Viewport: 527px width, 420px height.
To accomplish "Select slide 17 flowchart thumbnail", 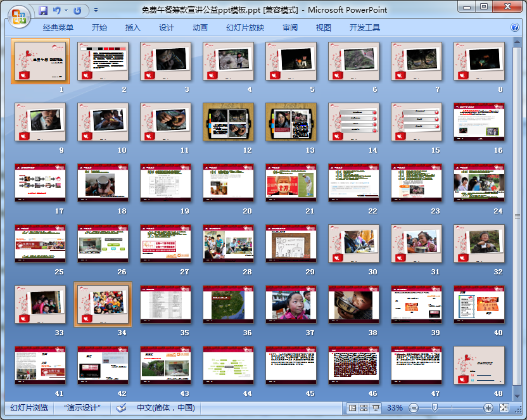I will [x=41, y=182].
